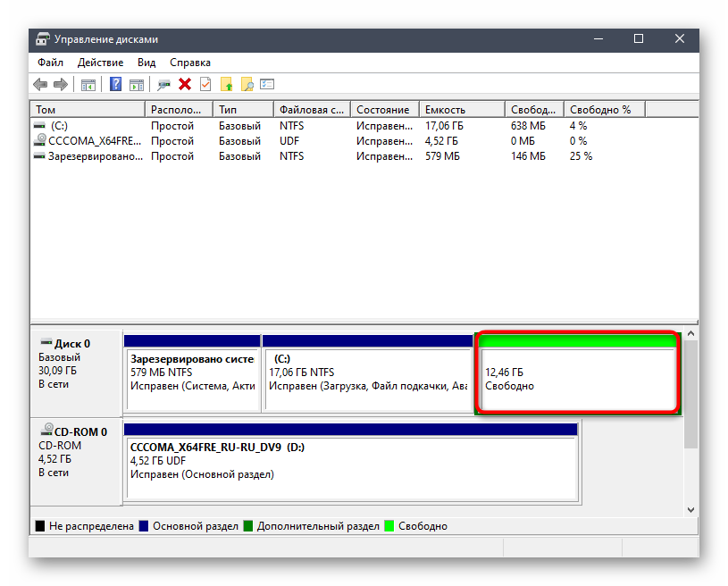Open the Вид menu
The width and height of the screenshot is (728, 586).
[x=146, y=63]
